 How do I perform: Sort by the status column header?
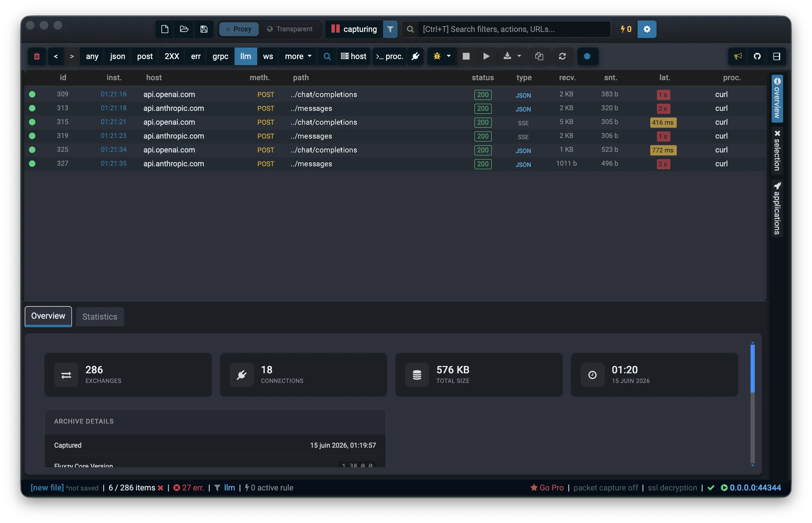tap(483, 77)
